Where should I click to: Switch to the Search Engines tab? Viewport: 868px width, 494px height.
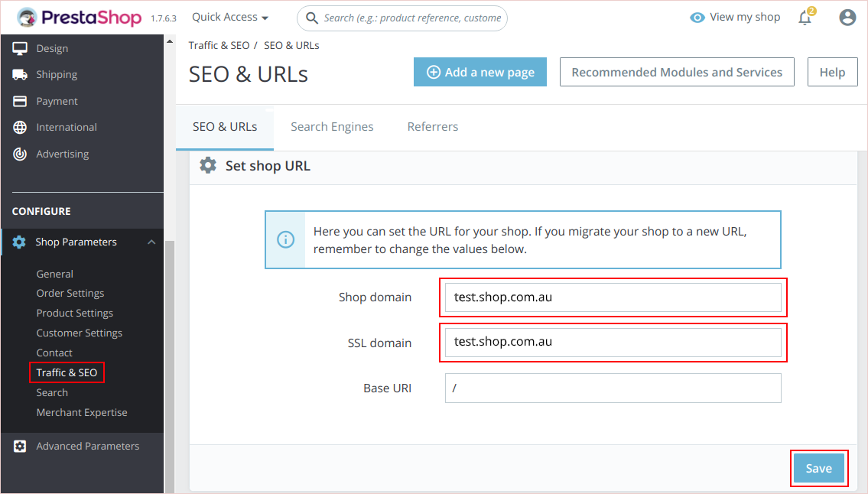click(x=332, y=127)
